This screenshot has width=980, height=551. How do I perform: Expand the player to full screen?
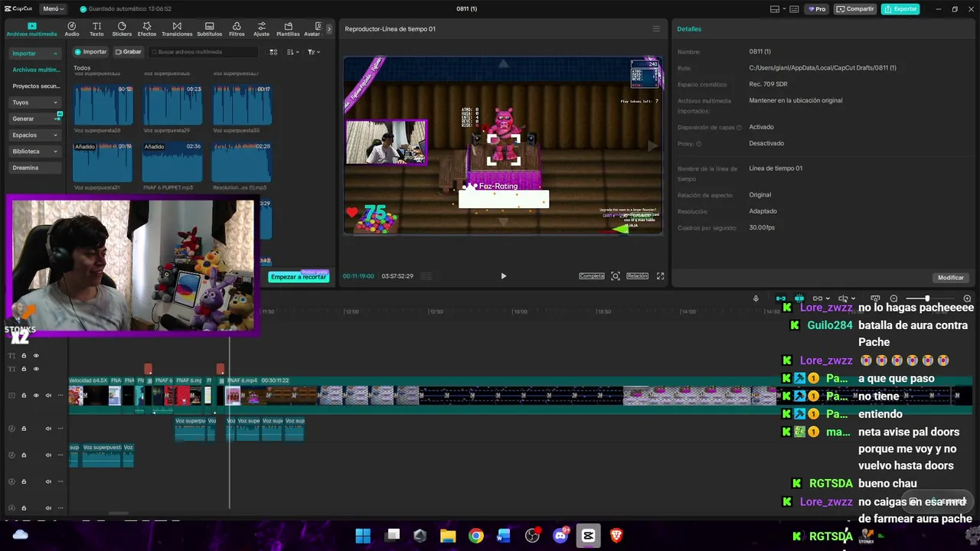[660, 276]
